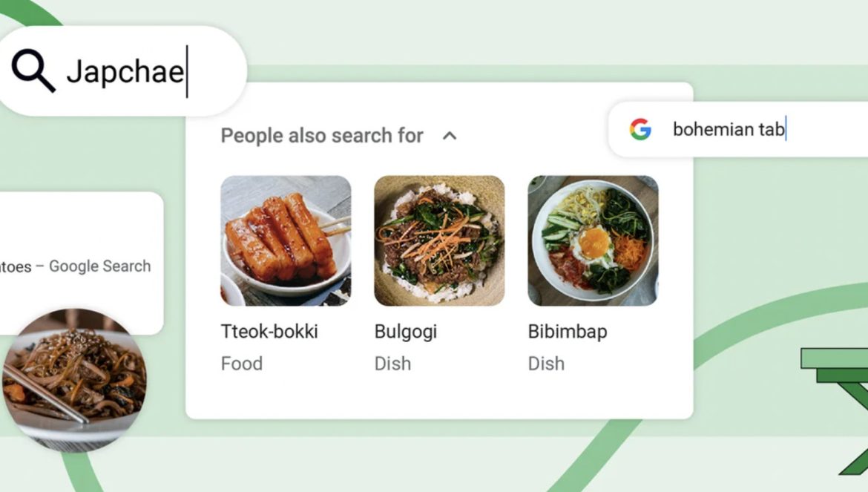This screenshot has height=492, width=868.
Task: Select the circular Japchae noodle image
Action: 74,380
